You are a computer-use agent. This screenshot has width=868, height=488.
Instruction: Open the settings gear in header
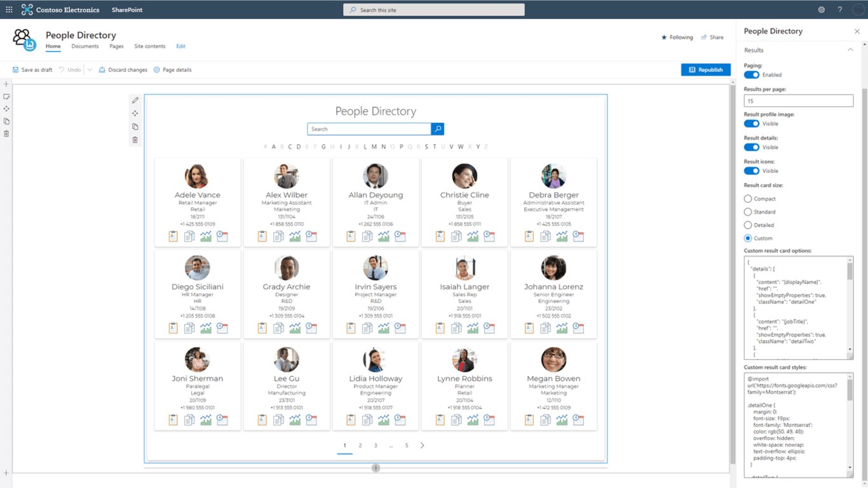822,10
